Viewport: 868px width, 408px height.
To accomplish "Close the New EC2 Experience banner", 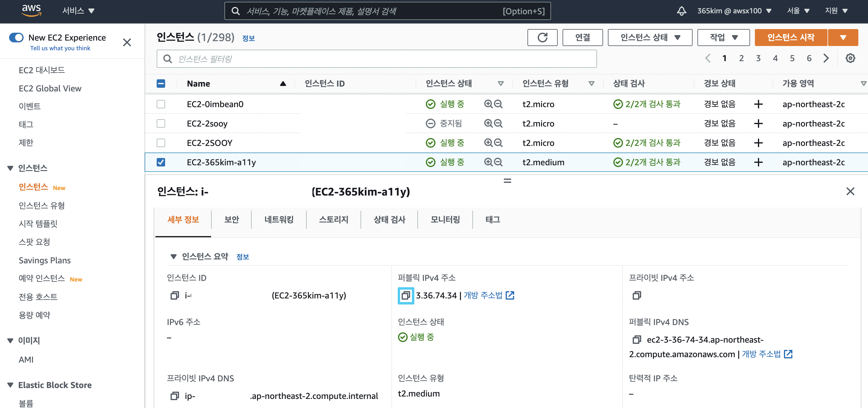I will pos(127,42).
